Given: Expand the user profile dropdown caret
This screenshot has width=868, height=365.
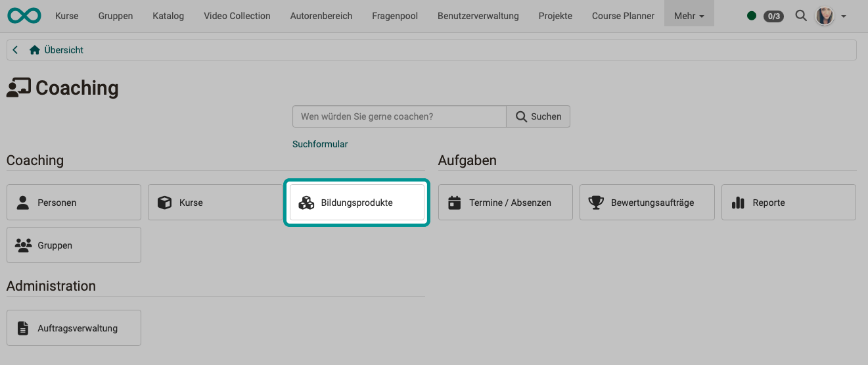Looking at the screenshot, I should tap(844, 16).
